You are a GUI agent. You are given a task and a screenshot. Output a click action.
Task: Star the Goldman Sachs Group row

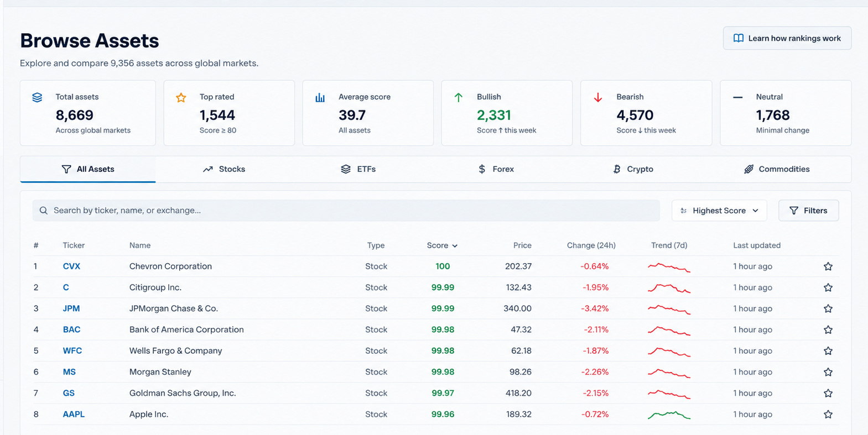pyautogui.click(x=828, y=393)
